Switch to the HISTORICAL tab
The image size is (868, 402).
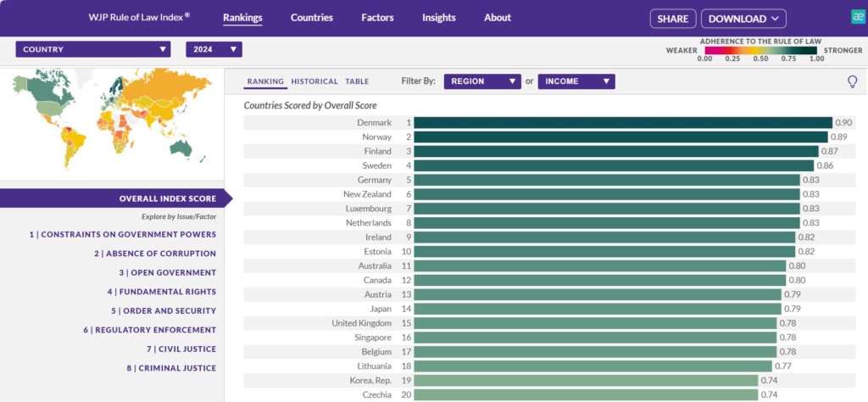(314, 81)
